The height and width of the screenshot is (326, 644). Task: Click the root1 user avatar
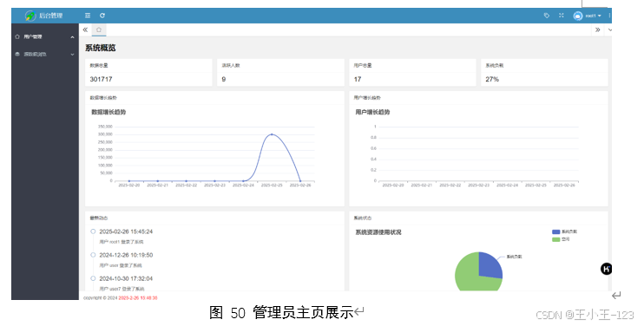click(578, 16)
